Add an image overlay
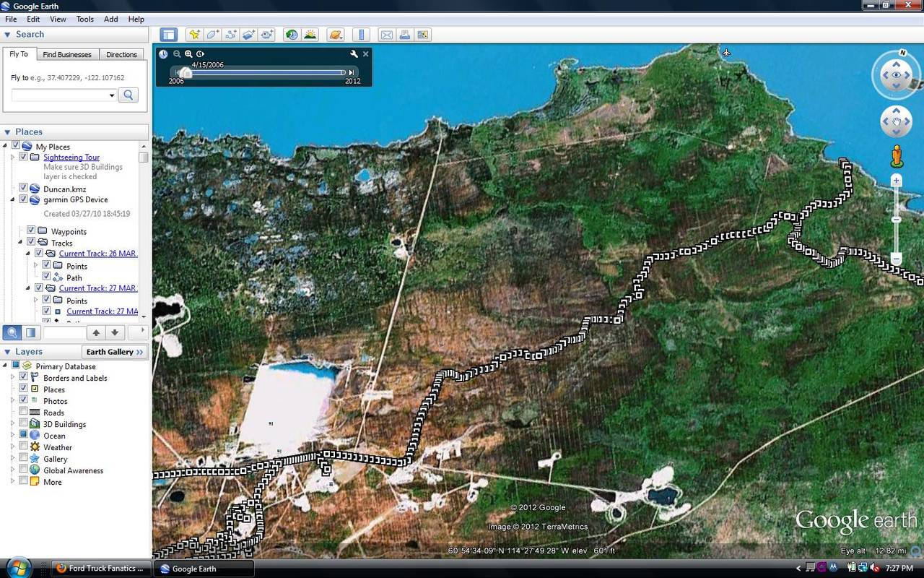The width and height of the screenshot is (924, 578). (249, 34)
